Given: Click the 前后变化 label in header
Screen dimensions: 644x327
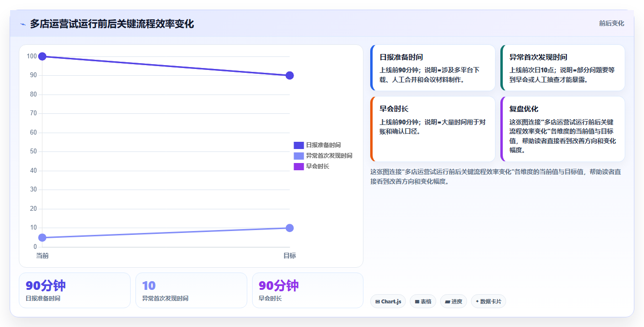Looking at the screenshot, I should pos(611,23).
